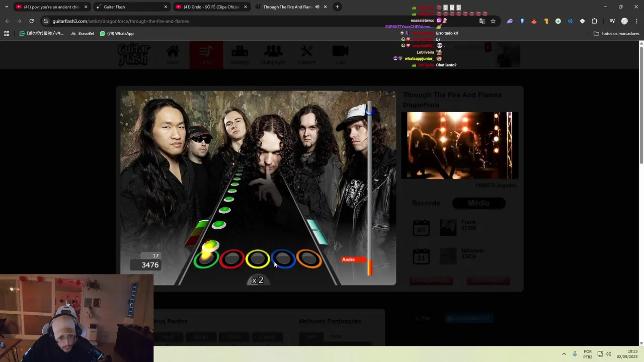Open the Custom tools icon
This screenshot has width=644, height=362.
[x=306, y=55]
